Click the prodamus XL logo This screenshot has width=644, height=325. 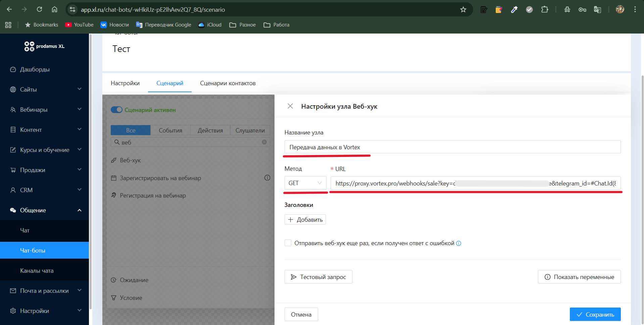44,46
